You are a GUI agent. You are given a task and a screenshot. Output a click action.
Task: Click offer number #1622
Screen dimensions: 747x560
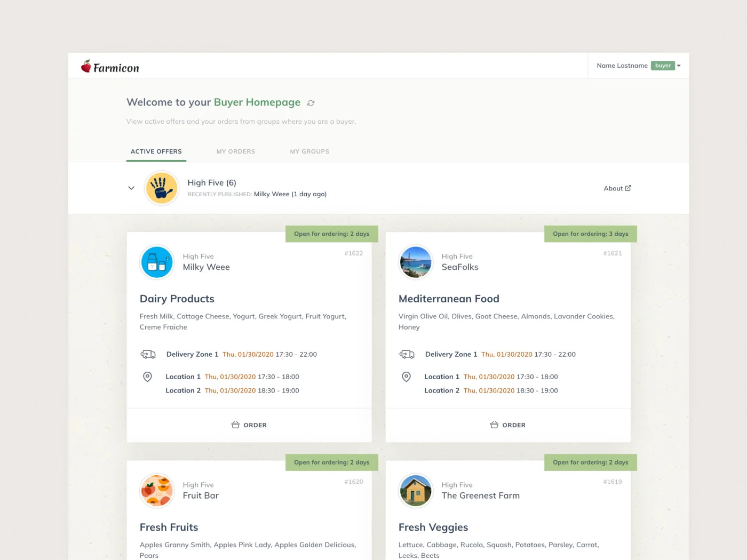click(x=354, y=253)
